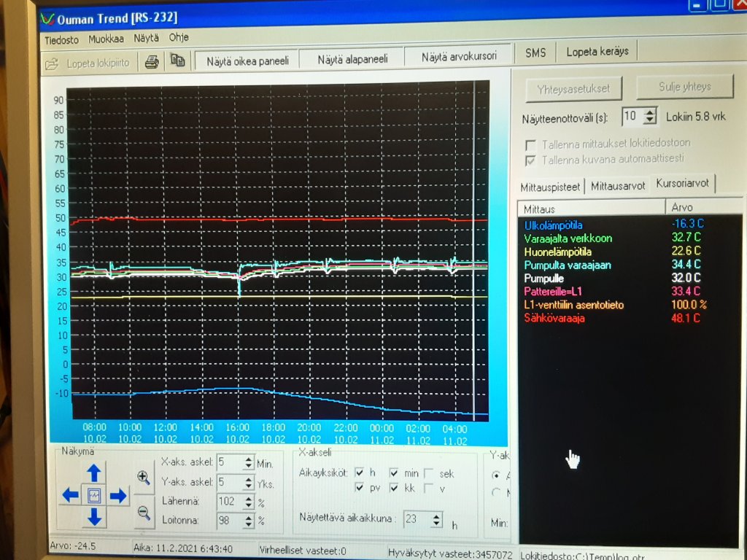
Task: Toggle the 'pv' time unit checkbox
Action: click(x=360, y=488)
